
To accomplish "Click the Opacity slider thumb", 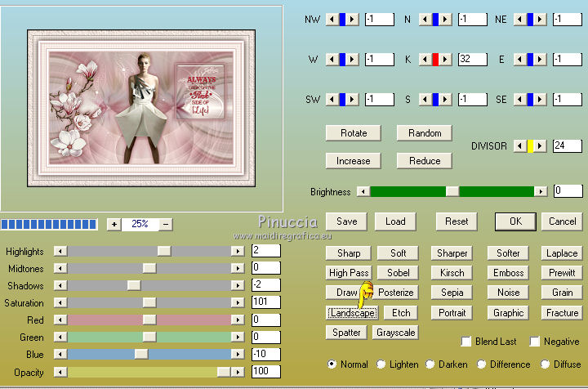I will click(x=224, y=372).
